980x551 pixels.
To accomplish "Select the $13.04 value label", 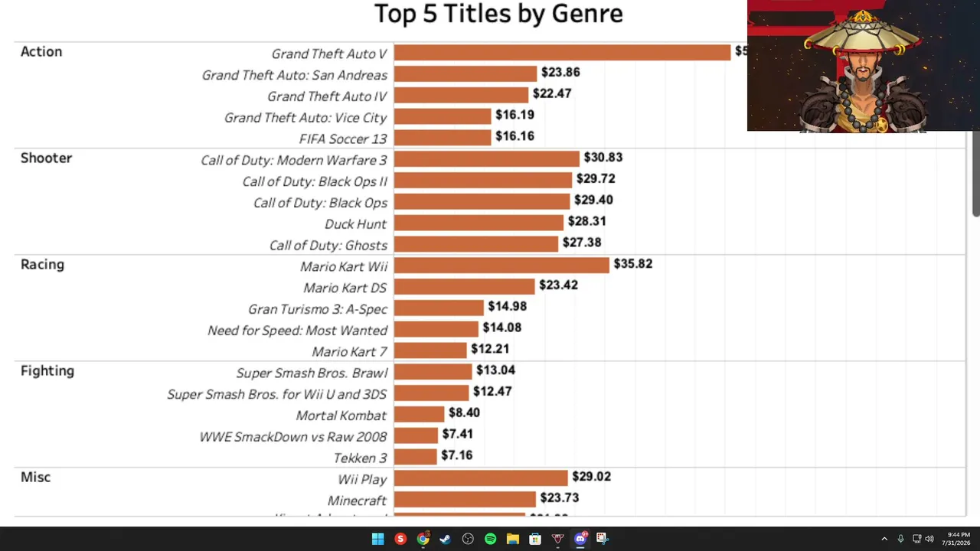I will (x=495, y=370).
